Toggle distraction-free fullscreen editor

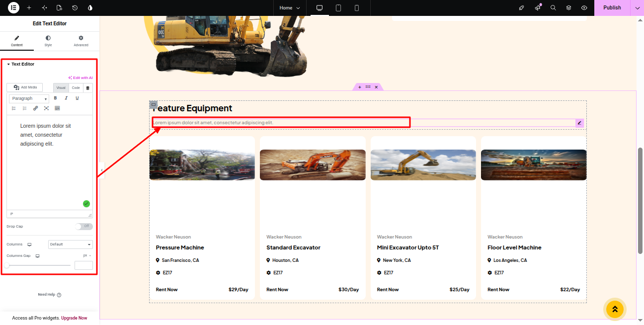(46, 108)
